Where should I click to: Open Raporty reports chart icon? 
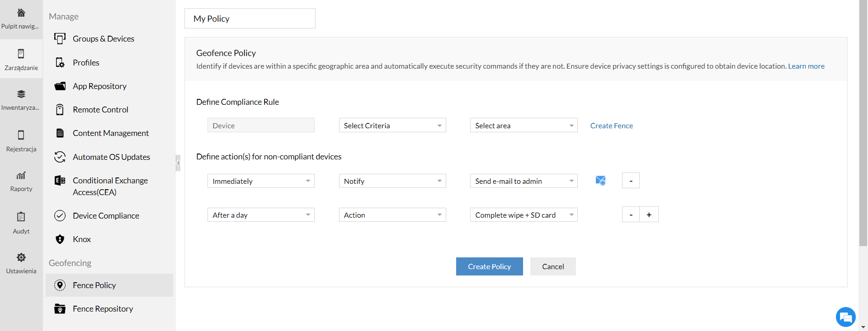[x=21, y=181]
